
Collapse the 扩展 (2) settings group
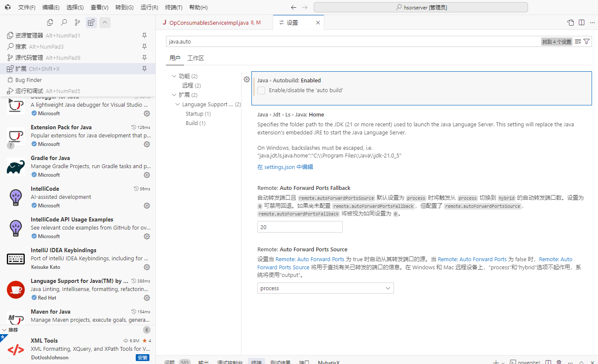[x=174, y=95]
